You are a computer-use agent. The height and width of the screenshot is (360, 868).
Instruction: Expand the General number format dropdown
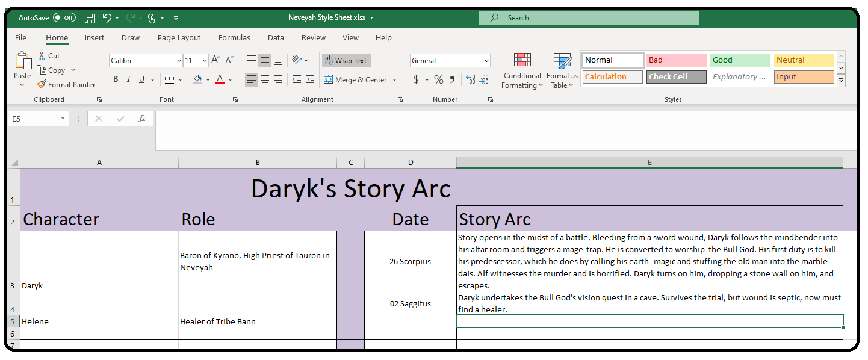486,61
